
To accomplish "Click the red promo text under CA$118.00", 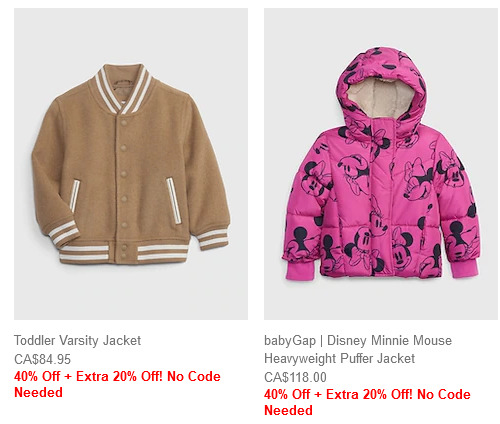I will pos(367,402).
